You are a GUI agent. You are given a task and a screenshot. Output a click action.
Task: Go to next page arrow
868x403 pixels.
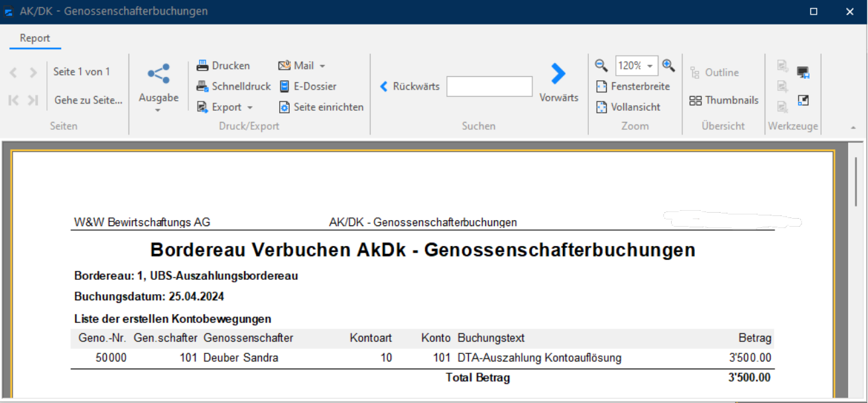(x=33, y=72)
